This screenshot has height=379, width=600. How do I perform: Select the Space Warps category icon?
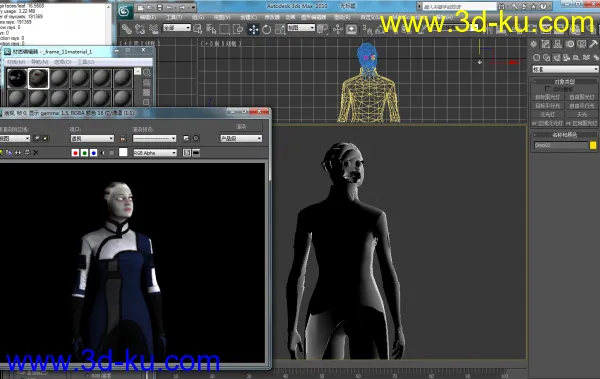[586, 58]
